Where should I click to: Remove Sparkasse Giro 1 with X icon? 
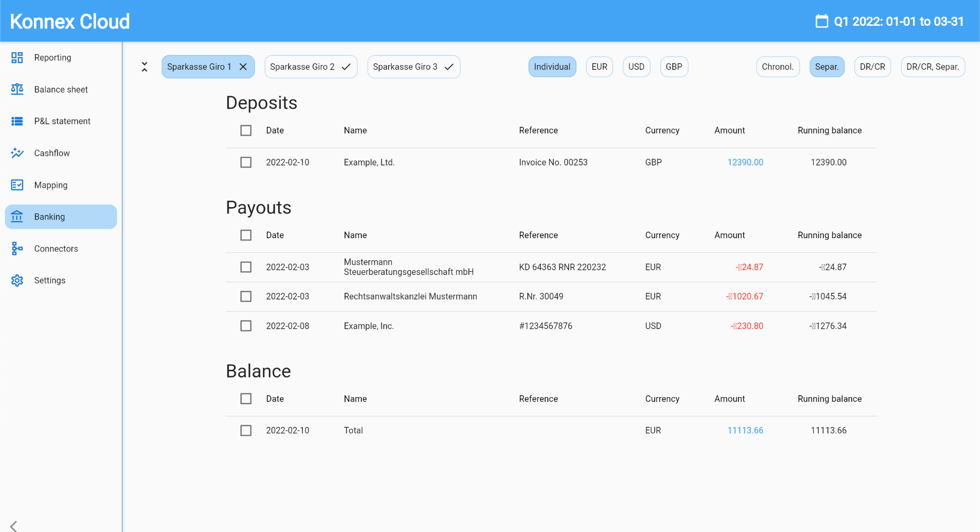243,67
